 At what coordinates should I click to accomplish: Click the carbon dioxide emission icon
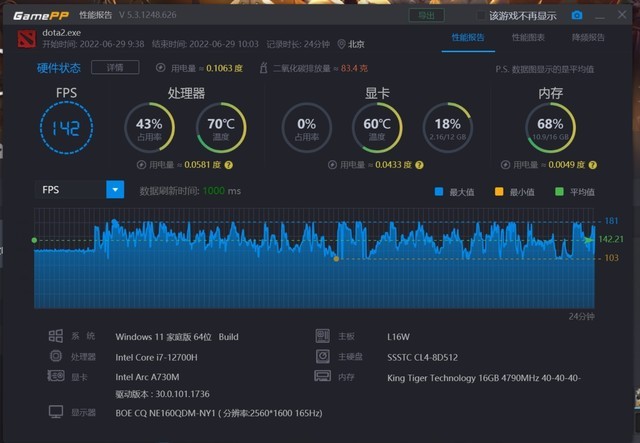(264, 68)
